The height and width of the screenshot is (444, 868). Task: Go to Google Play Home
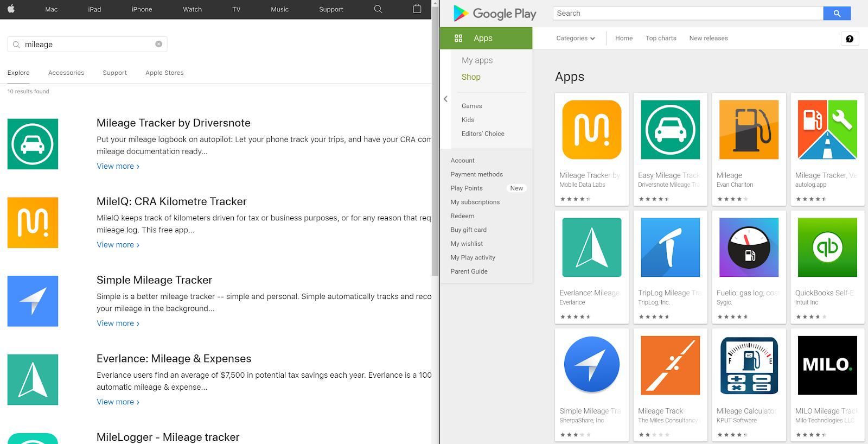[624, 39]
